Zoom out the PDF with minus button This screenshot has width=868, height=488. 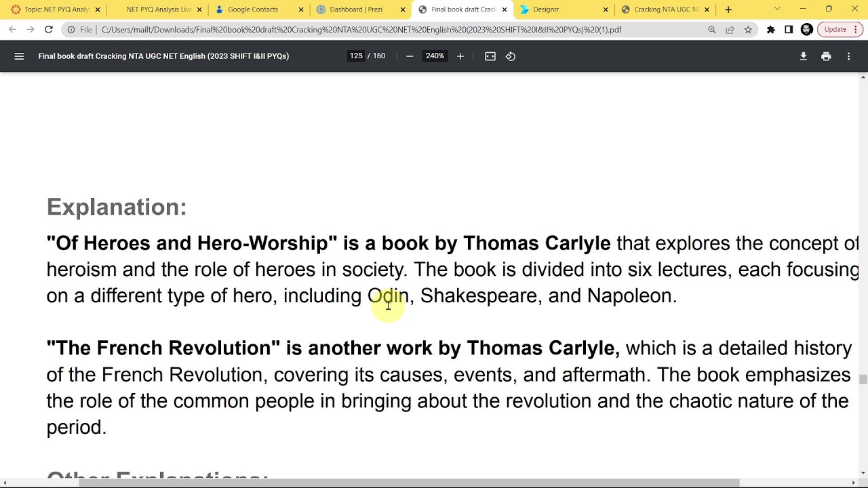pos(410,56)
